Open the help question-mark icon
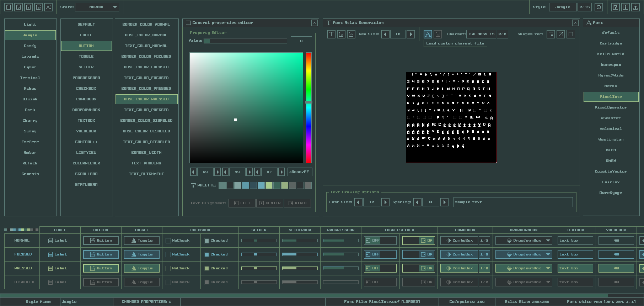The image size is (644, 306). pyautogui.click(x=616, y=7)
